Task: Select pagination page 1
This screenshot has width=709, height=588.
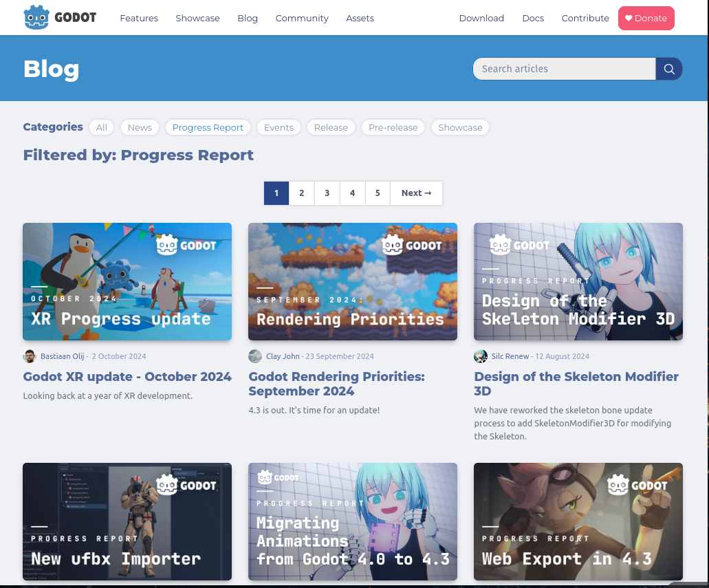Action: [x=276, y=193]
